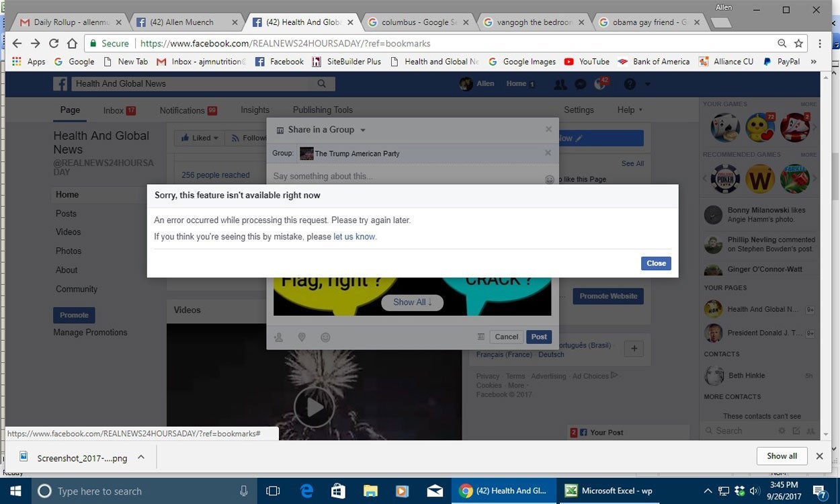Viewport: 840px width, 504px height.
Task: Reload the current page
Action: [x=54, y=44]
